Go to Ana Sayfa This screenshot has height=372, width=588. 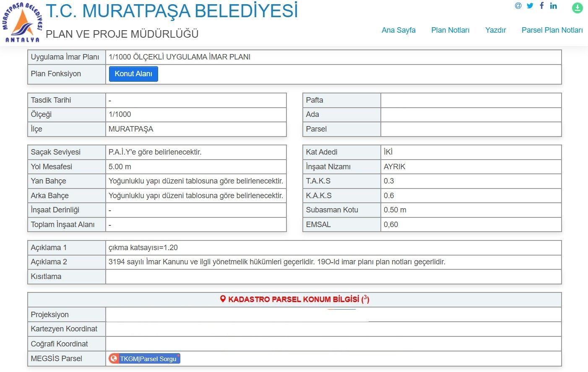pyautogui.click(x=398, y=30)
